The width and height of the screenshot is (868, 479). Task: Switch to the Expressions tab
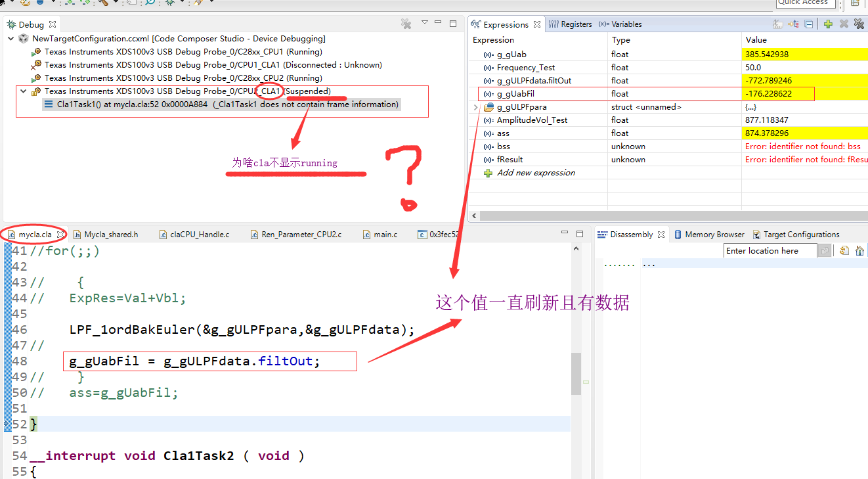coord(506,24)
